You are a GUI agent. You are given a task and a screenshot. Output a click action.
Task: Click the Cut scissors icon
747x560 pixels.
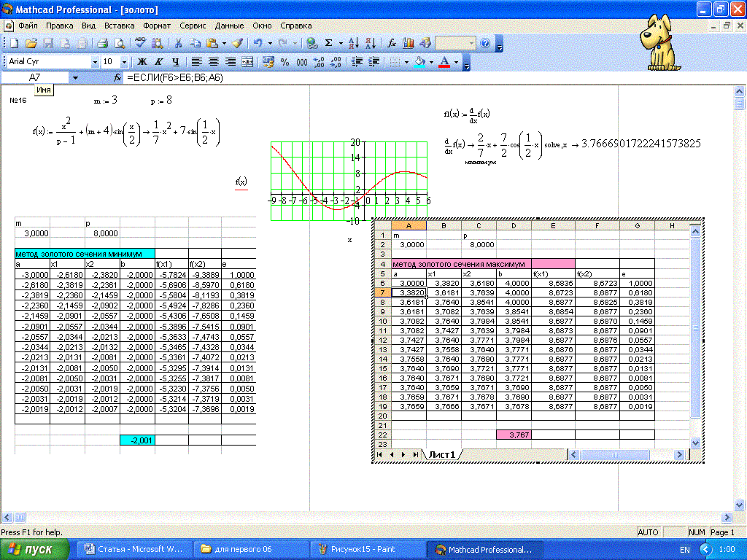[x=178, y=44]
